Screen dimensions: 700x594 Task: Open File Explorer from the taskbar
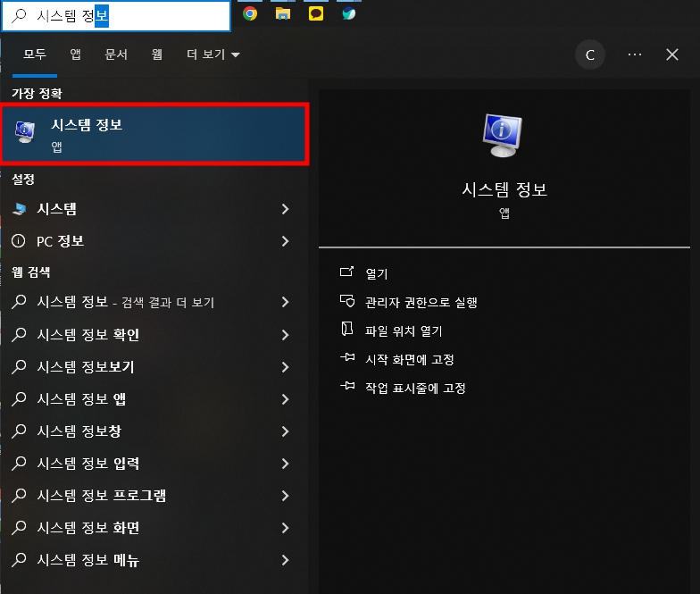tap(282, 14)
